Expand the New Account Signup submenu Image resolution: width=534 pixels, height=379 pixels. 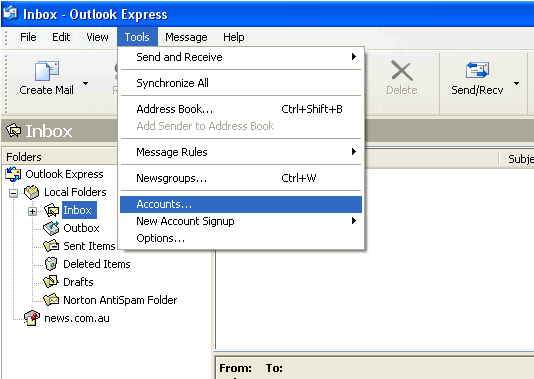click(241, 221)
